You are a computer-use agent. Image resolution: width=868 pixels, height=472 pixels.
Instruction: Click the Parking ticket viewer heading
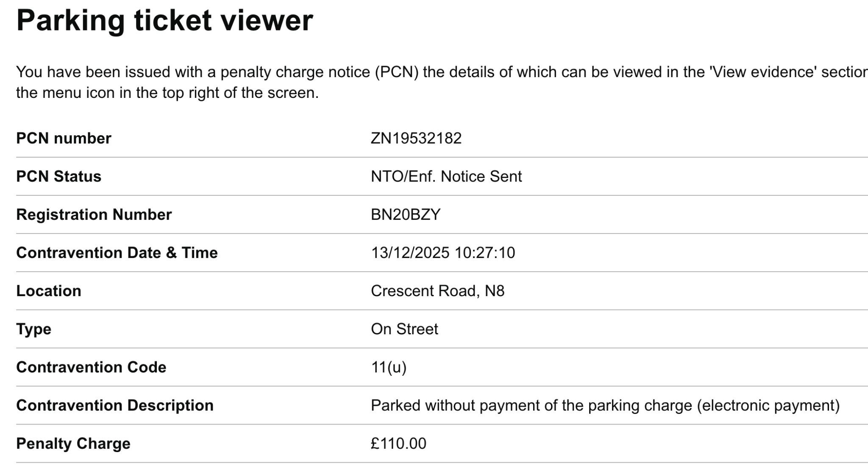coord(164,20)
